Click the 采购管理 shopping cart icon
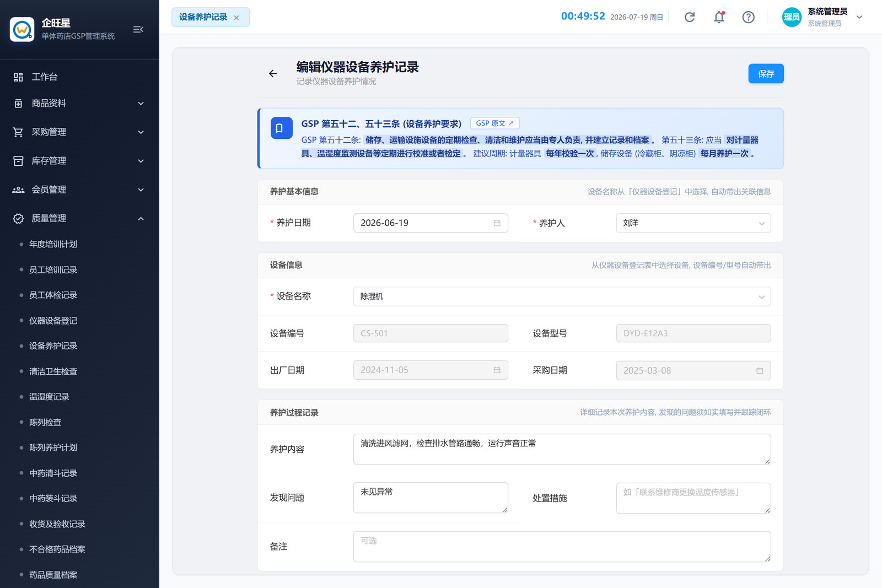 (x=18, y=132)
